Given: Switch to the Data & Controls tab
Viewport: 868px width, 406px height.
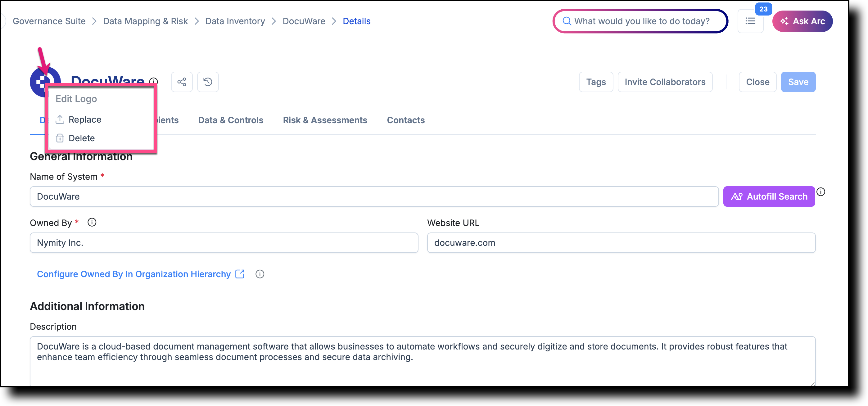Looking at the screenshot, I should (230, 120).
